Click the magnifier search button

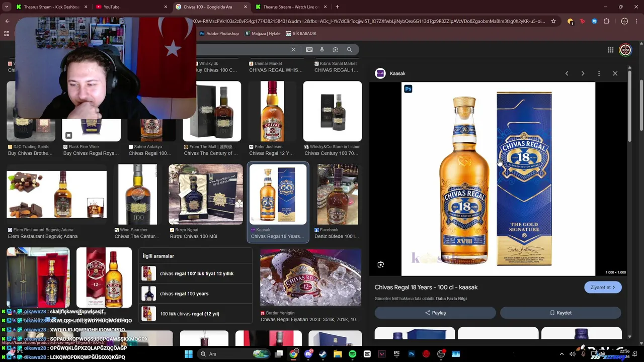pyautogui.click(x=349, y=49)
